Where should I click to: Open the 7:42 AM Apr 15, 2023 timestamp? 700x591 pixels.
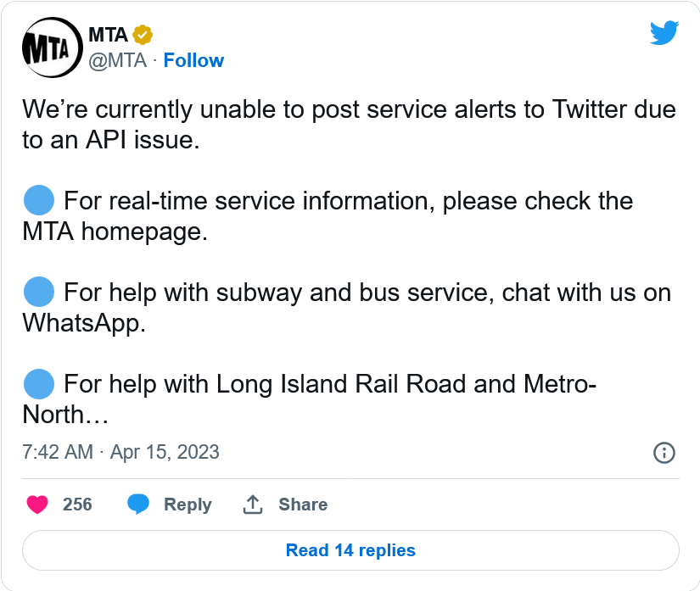click(120, 452)
